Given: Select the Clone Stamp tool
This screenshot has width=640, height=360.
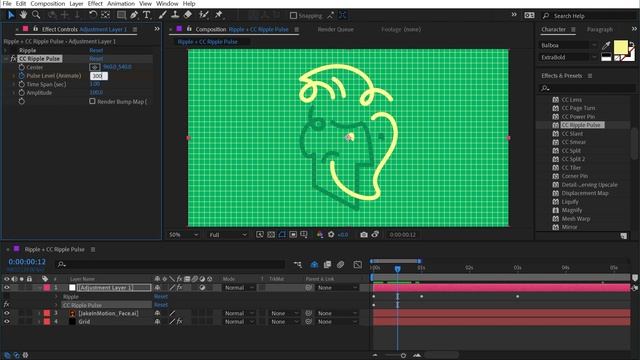Looking at the screenshot, I should point(175,15).
